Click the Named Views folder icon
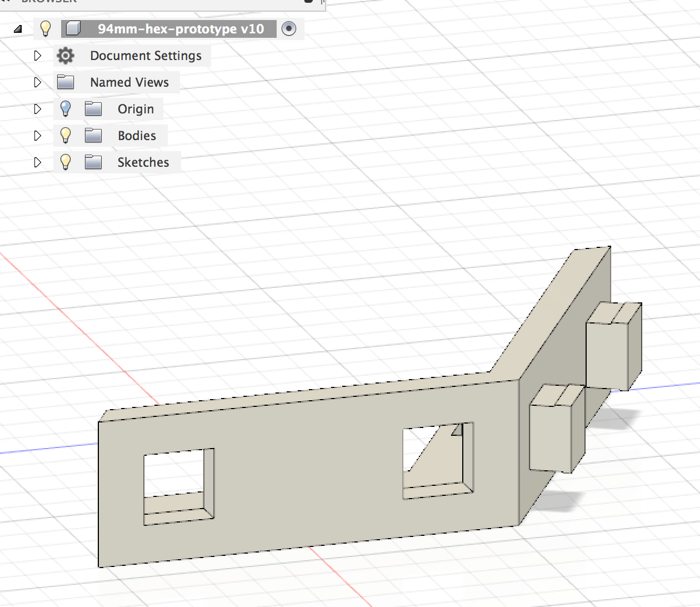 coord(66,82)
